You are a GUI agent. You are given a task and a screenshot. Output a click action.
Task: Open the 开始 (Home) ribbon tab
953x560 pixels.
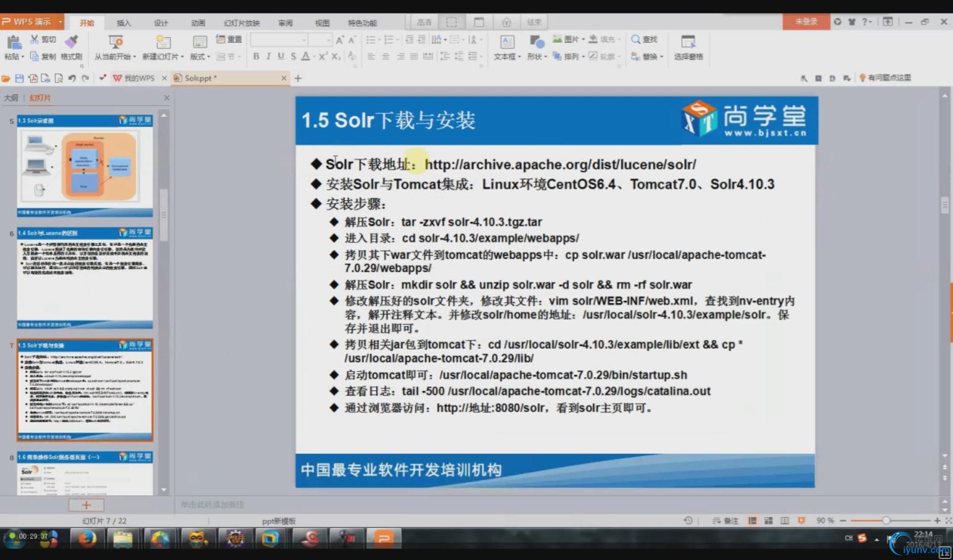87,23
